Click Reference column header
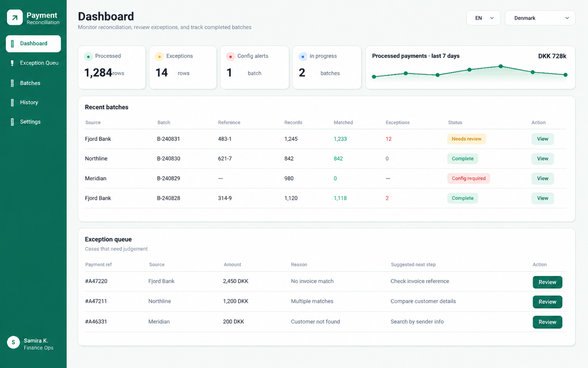 [229, 122]
